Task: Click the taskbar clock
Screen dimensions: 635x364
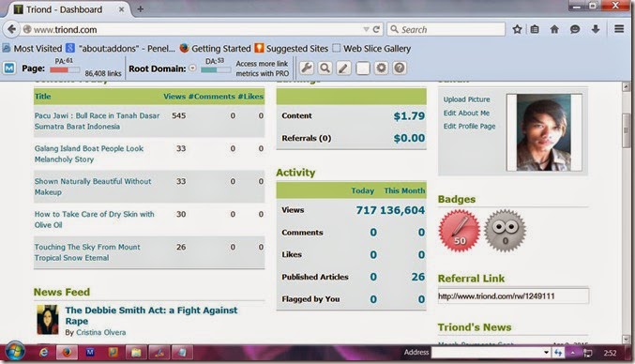Action: tap(610, 353)
